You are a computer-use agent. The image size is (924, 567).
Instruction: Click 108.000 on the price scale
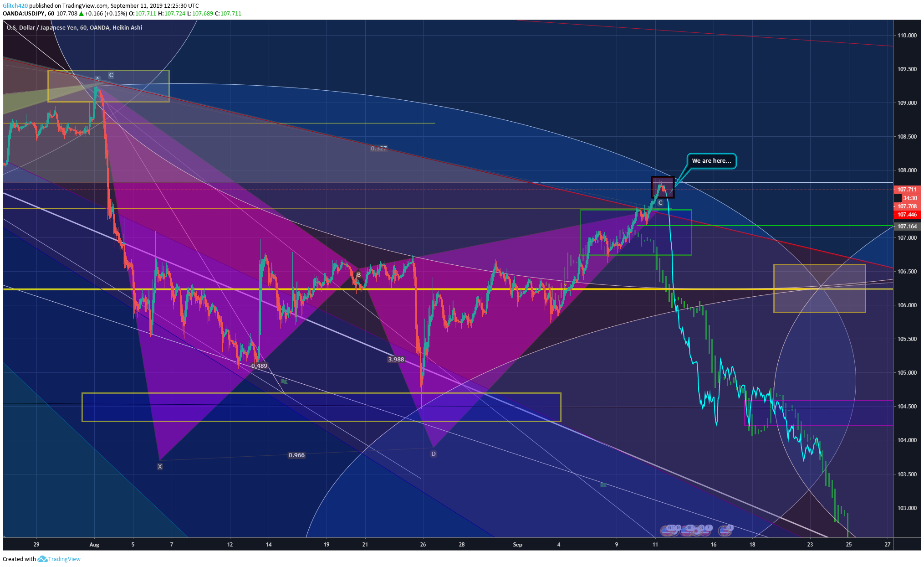tap(907, 170)
